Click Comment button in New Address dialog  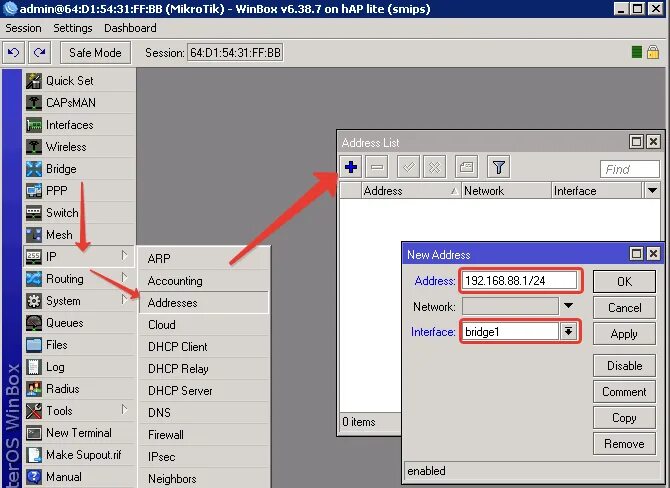coord(624,392)
